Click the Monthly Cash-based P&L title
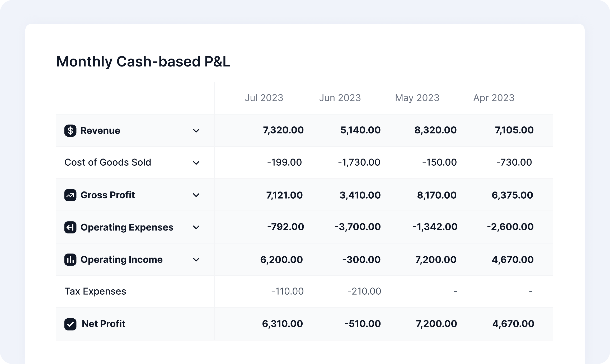The image size is (610, 364). [x=143, y=61]
